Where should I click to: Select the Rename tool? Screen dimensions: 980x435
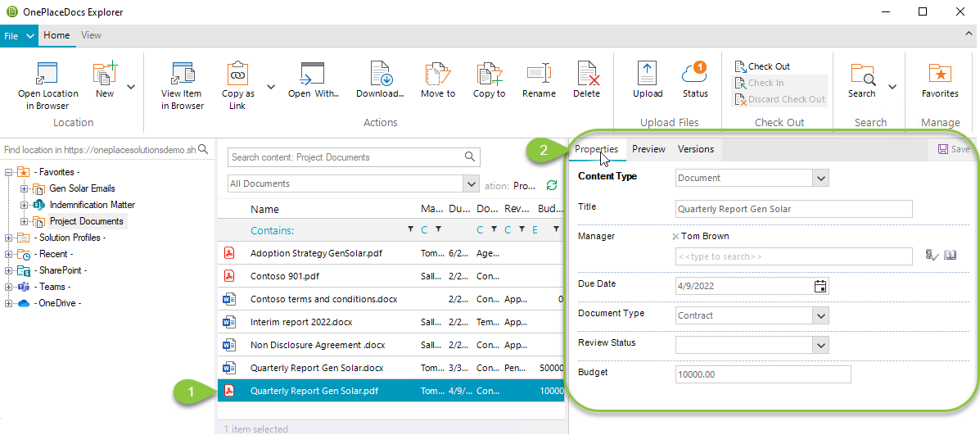[539, 74]
